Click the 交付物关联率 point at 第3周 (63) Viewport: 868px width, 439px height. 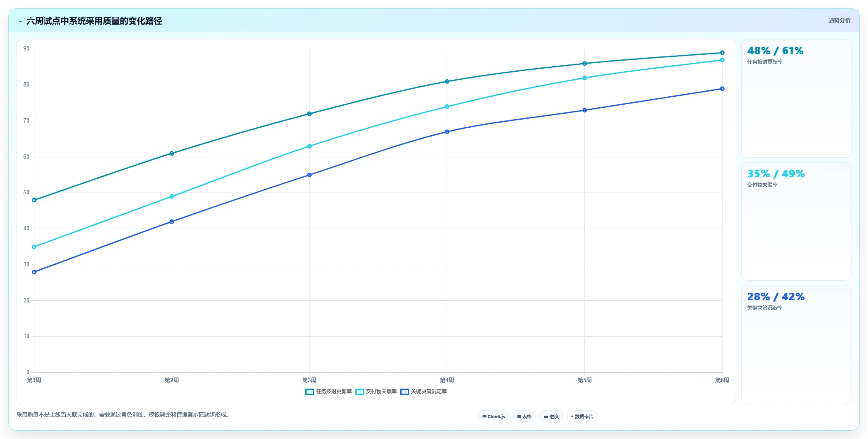coord(309,146)
